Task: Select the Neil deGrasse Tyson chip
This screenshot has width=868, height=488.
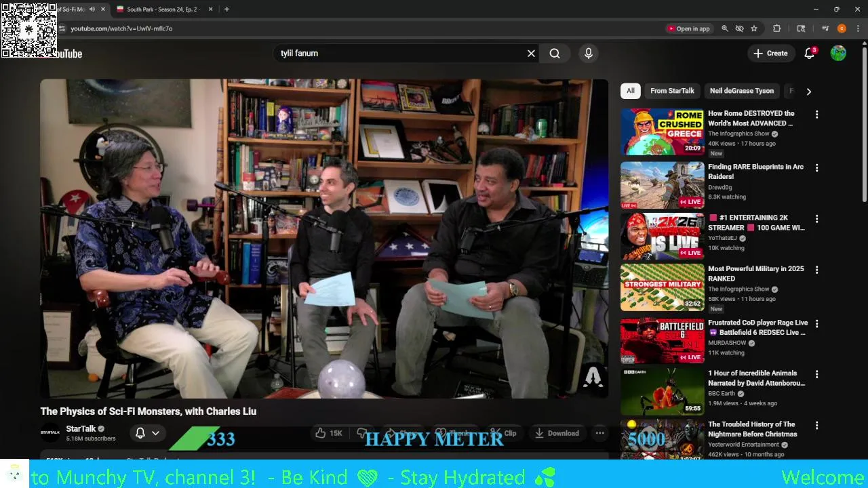Action: pyautogui.click(x=742, y=91)
